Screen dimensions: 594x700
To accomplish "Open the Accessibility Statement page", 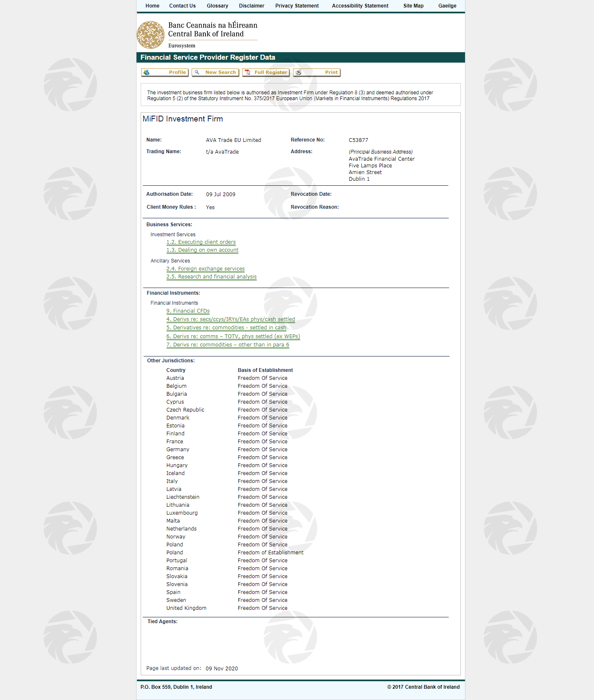I will pyautogui.click(x=360, y=6).
